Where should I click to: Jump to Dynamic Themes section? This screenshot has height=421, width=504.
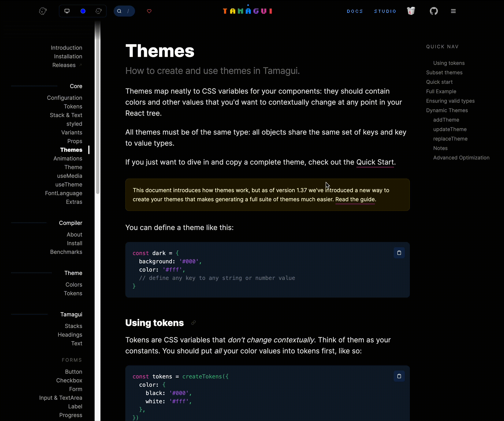[x=447, y=110]
